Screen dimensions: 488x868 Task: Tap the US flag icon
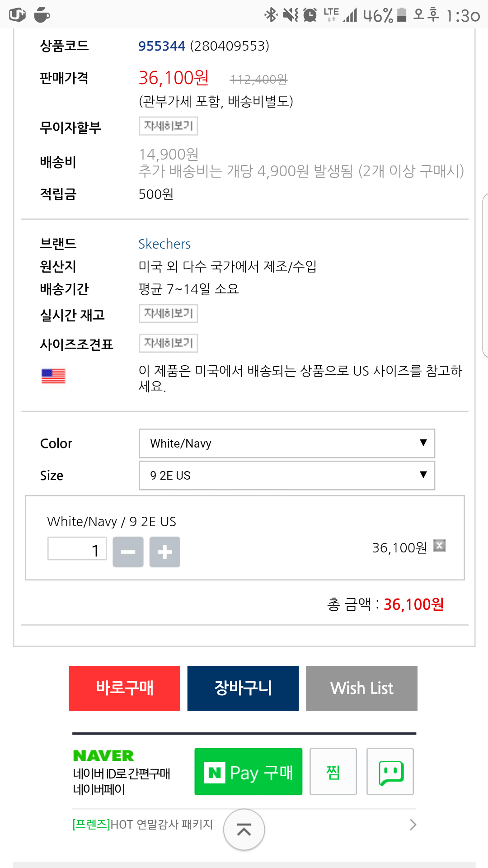[53, 376]
